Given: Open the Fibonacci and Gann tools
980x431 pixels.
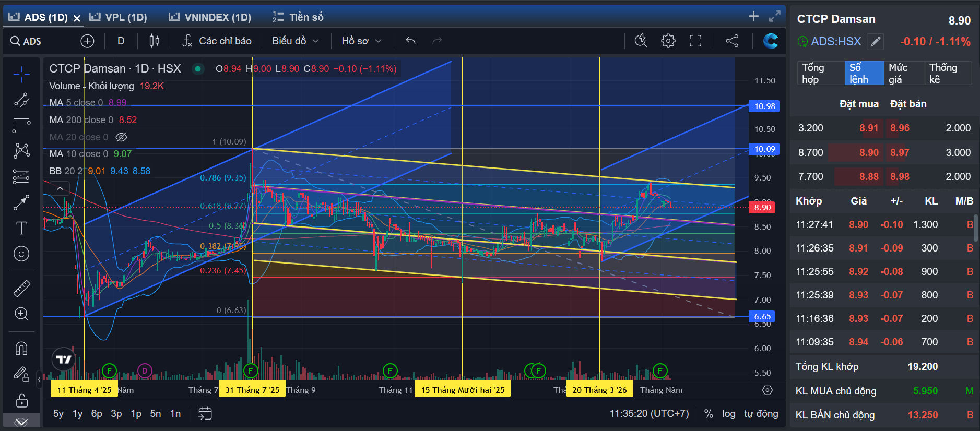Looking at the screenshot, I should pos(21,125).
